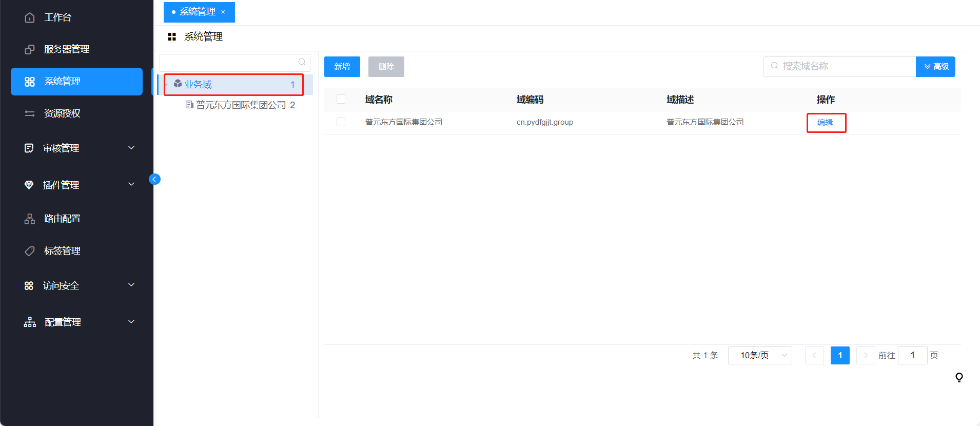Click the tree search magnifier icon
Screen dimensions: 980x426
[302, 62]
